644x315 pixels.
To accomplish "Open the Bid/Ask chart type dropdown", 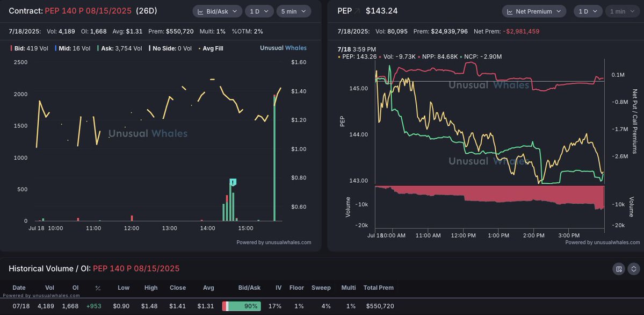I will tap(218, 11).
